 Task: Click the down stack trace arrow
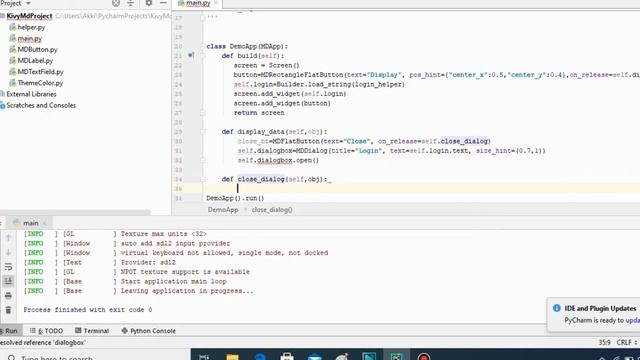click(x=8, y=252)
